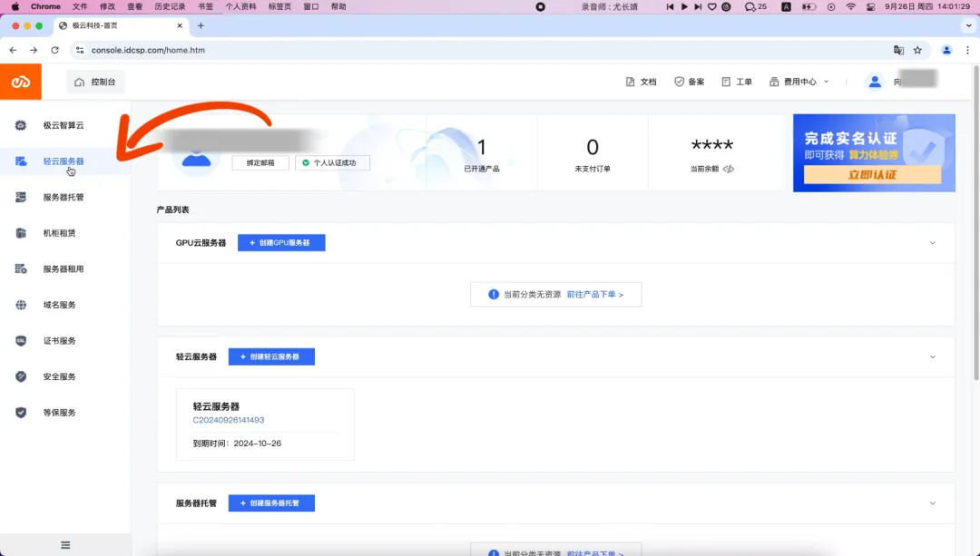This screenshot has width=980, height=556.
Task: Open Chrome three-dot menu
Action: pos(967,50)
